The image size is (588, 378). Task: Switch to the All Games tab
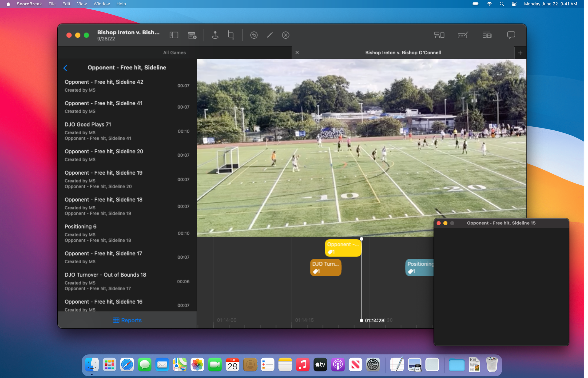click(x=175, y=52)
